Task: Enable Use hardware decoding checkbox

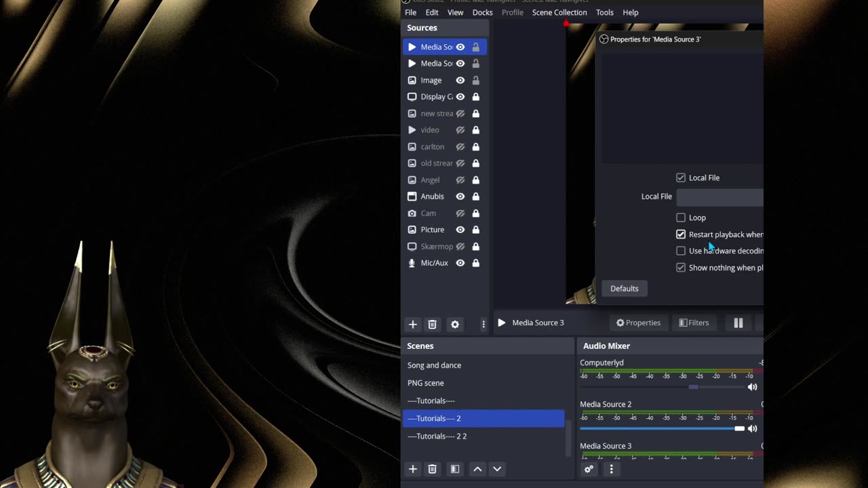Action: [x=681, y=251]
